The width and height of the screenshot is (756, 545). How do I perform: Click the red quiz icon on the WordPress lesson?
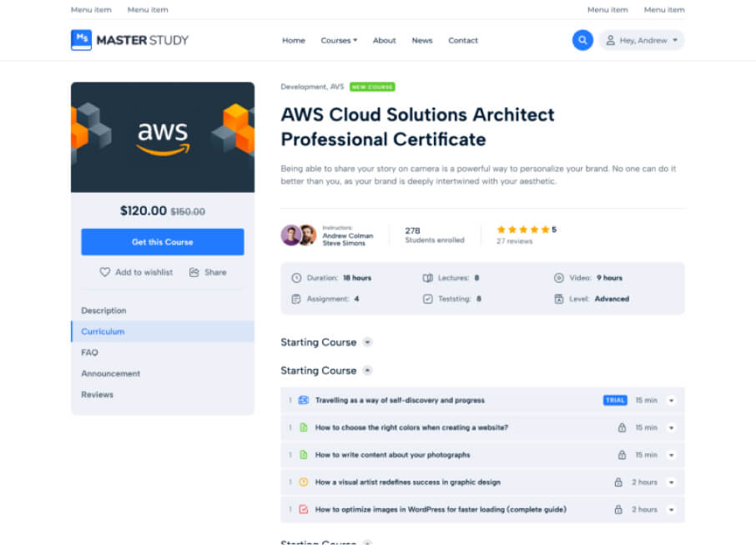(x=303, y=509)
